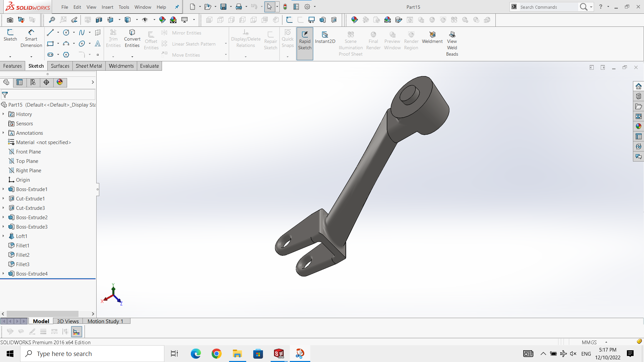Open SOLIDWORKS Resources in task pane
The width and height of the screenshot is (644, 362).
click(x=639, y=86)
